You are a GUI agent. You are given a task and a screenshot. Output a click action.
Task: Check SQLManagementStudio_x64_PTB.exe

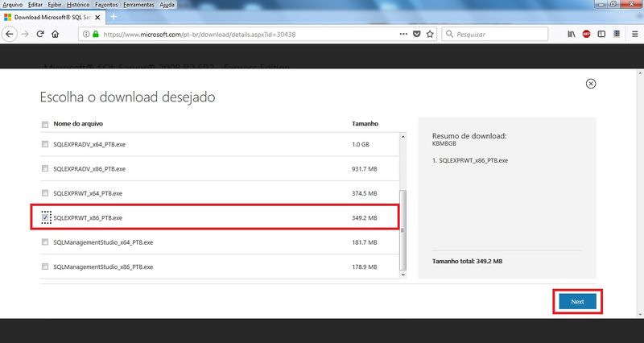coord(45,242)
